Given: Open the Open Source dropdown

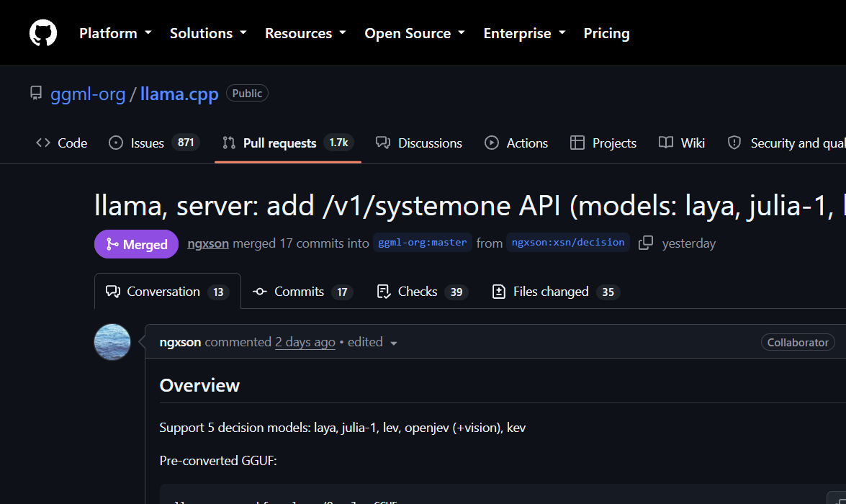Looking at the screenshot, I should (415, 33).
